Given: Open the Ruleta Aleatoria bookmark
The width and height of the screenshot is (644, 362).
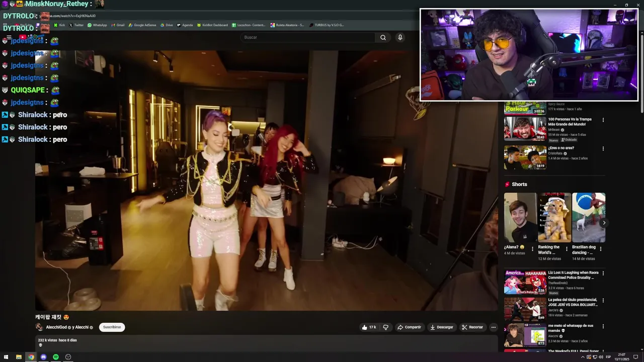Looking at the screenshot, I should click(x=287, y=25).
